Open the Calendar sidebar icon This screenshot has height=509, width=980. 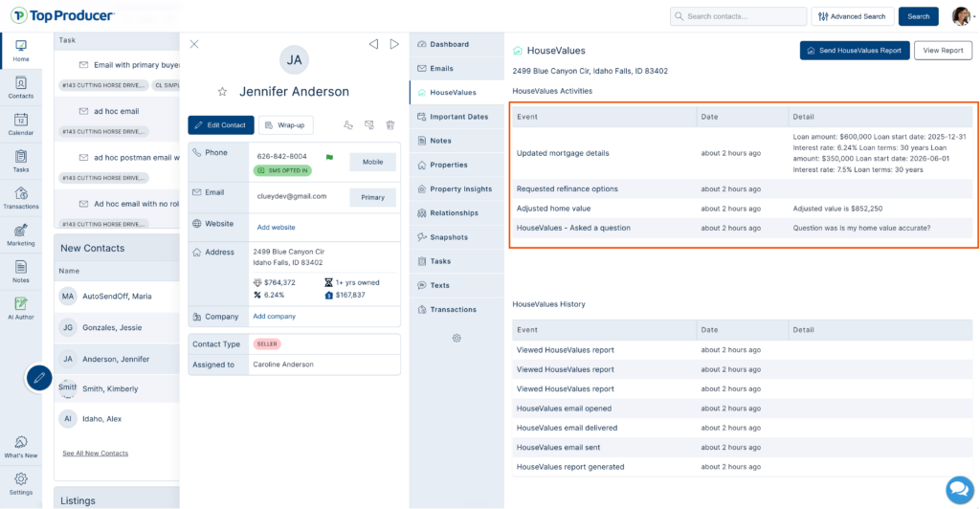pos(21,124)
